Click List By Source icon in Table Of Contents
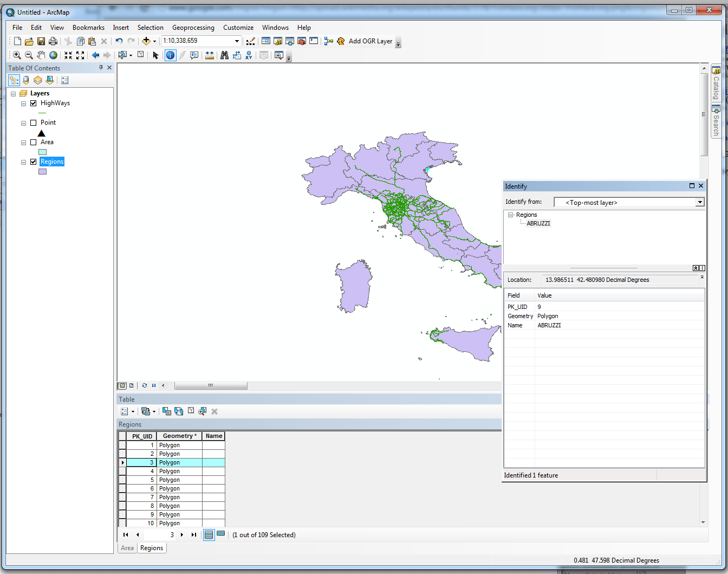 pyautogui.click(x=26, y=80)
